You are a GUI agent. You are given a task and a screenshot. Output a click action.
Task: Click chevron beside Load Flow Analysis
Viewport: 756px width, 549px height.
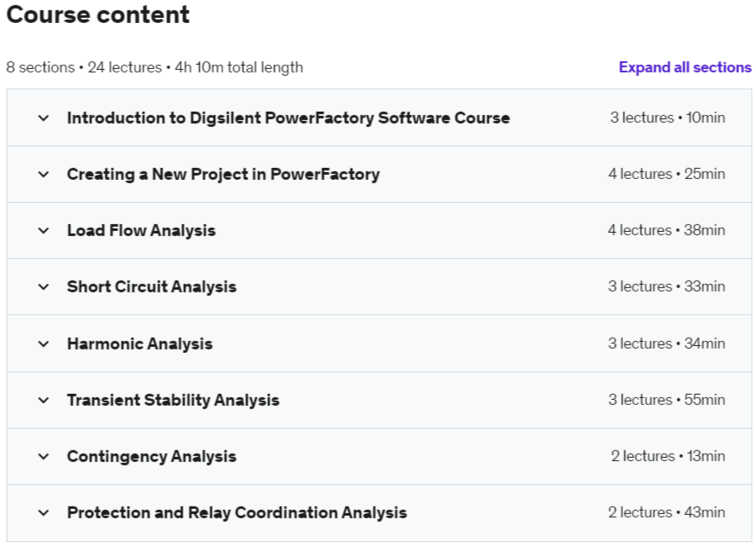click(x=43, y=230)
